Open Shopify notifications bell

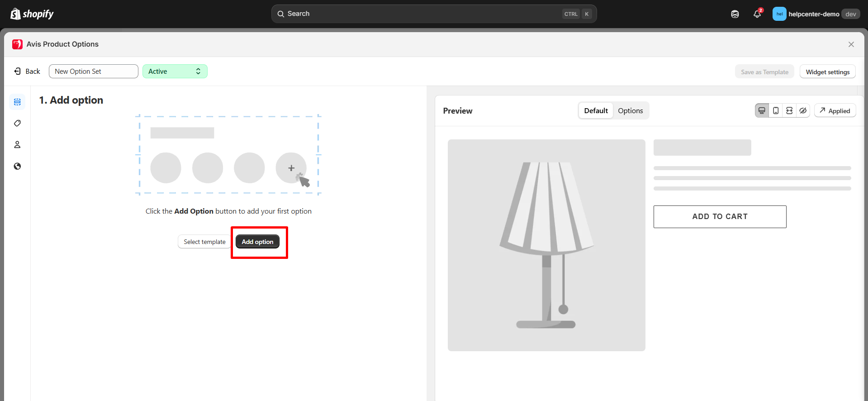click(x=757, y=14)
